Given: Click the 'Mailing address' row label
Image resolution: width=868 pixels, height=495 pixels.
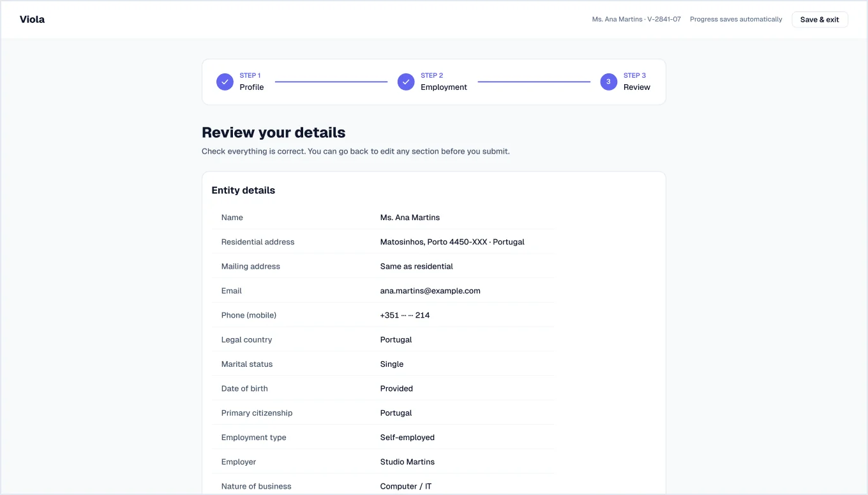Looking at the screenshot, I should tap(251, 266).
